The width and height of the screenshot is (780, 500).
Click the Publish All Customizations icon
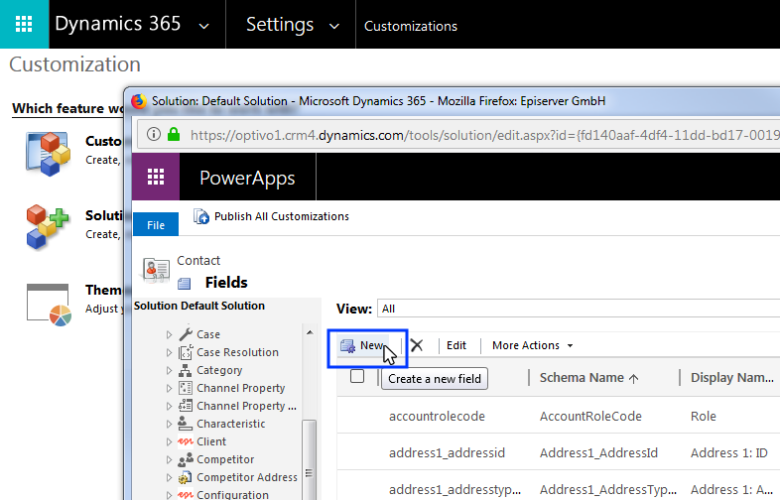[201, 217]
